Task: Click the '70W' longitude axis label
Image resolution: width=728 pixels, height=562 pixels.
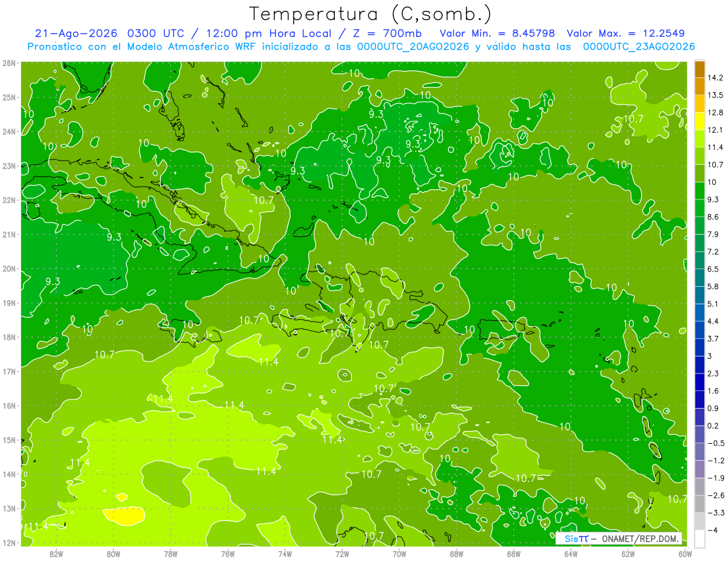Action: (399, 554)
